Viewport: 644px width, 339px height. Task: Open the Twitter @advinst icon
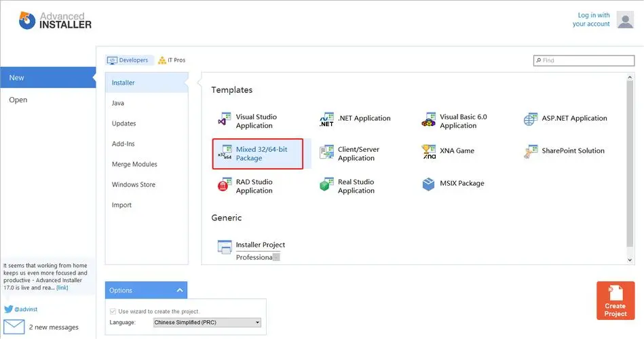pyautogui.click(x=9, y=308)
